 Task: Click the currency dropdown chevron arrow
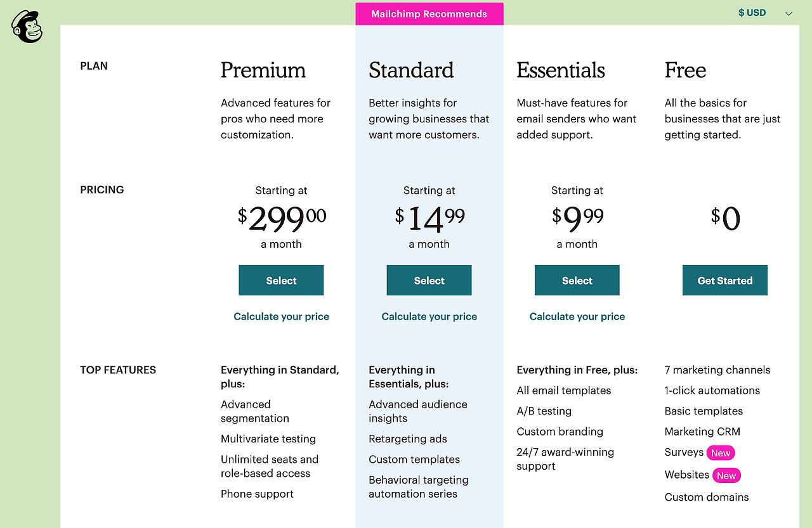point(789,13)
